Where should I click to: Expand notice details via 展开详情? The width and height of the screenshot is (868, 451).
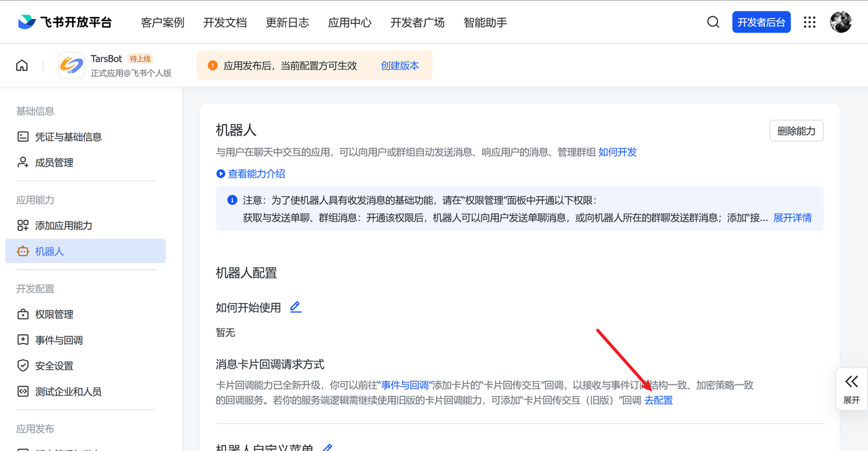792,218
